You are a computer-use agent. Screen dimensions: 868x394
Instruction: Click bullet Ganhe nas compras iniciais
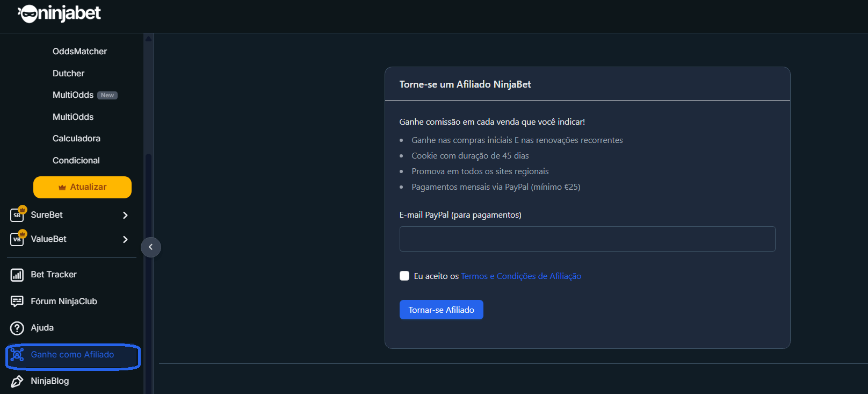tap(517, 140)
